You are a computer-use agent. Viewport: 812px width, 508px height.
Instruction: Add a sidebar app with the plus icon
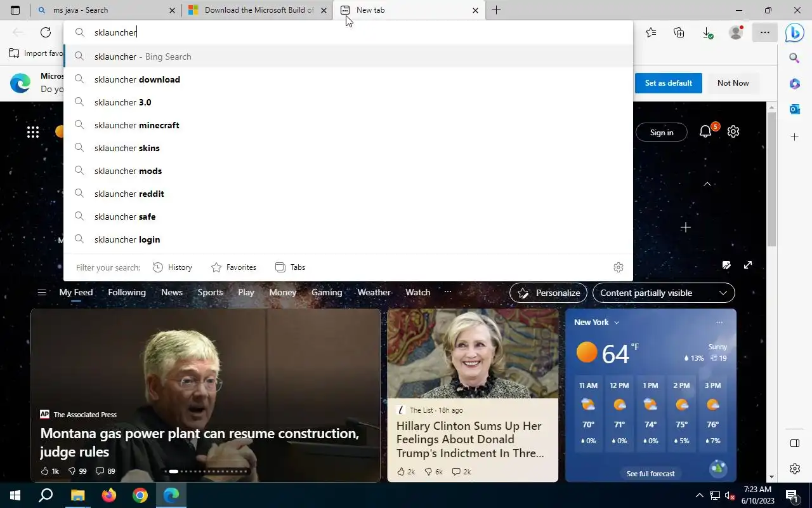pyautogui.click(x=794, y=137)
